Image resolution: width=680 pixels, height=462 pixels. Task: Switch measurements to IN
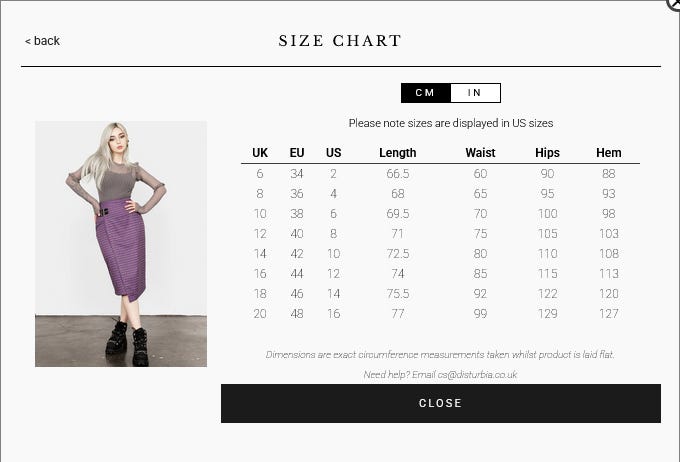475,93
